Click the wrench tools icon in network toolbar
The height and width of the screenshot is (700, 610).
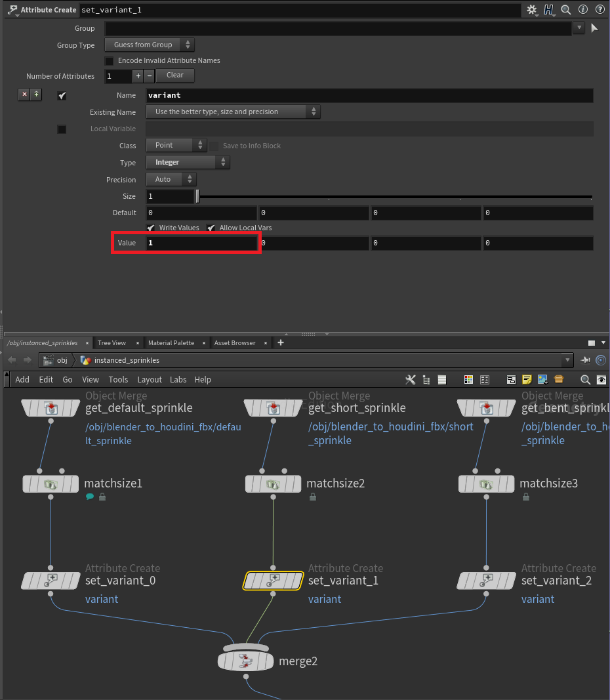411,379
